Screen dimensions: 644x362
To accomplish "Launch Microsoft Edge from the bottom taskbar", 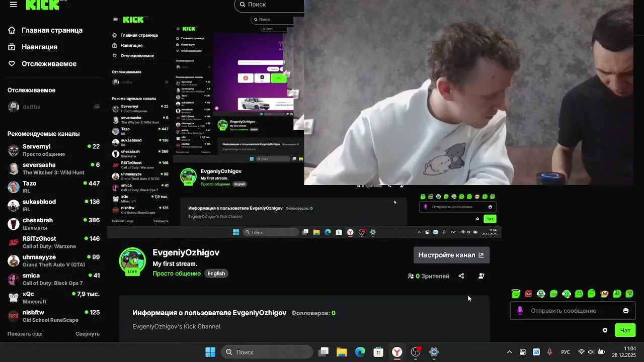I will pos(360,352).
